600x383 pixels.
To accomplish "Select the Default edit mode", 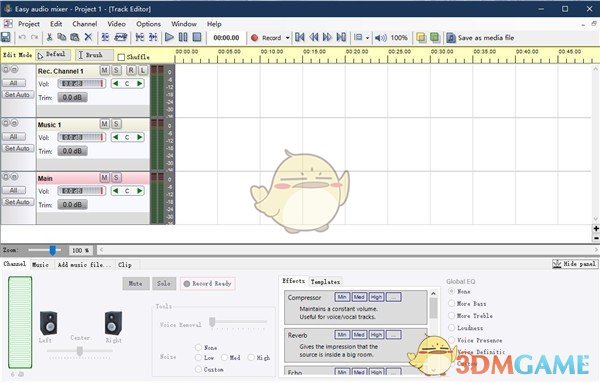I will point(53,55).
